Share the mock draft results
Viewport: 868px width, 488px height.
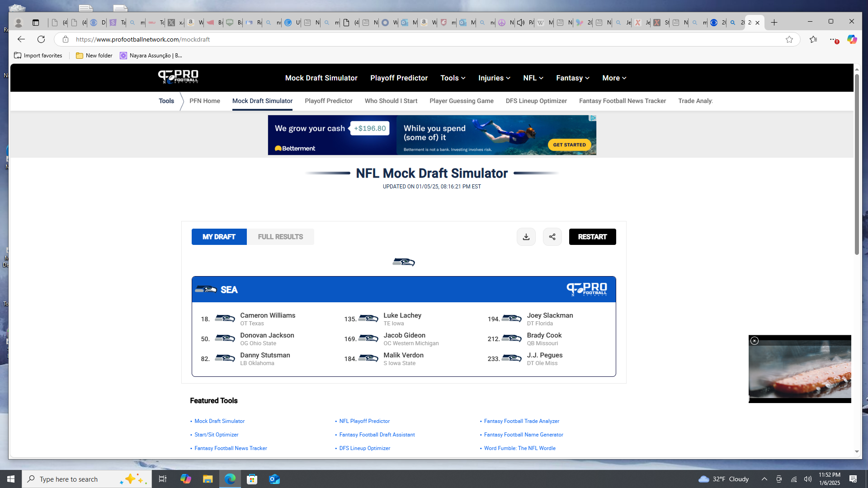(x=552, y=237)
